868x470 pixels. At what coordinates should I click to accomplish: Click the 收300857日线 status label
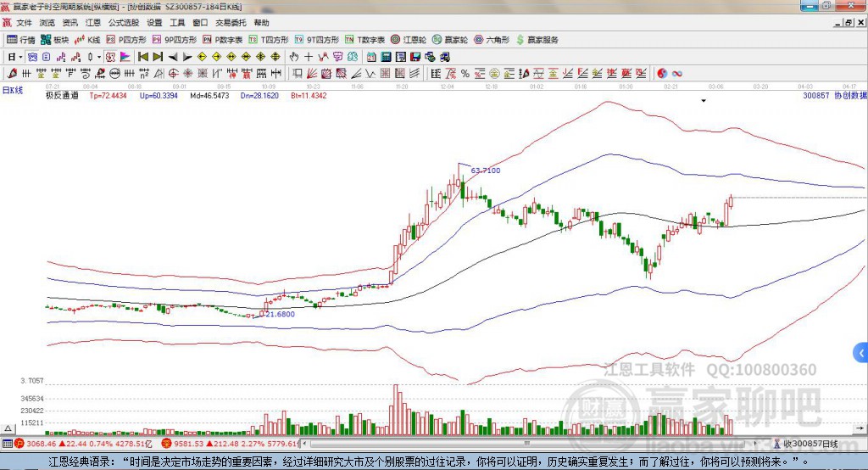(810, 444)
